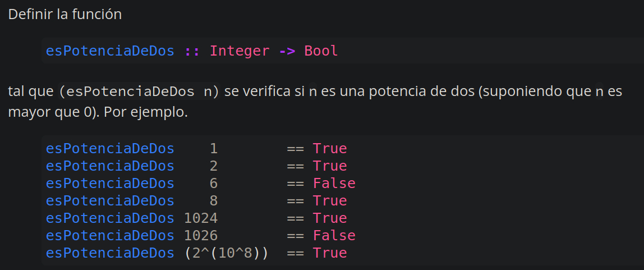
Task: Click the double colon in the type signature
Action: click(x=192, y=51)
